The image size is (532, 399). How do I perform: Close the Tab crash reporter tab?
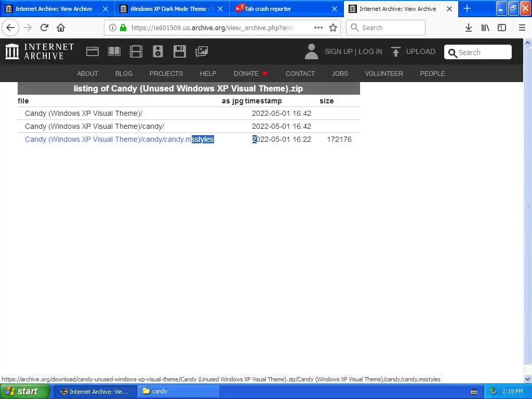tap(335, 9)
